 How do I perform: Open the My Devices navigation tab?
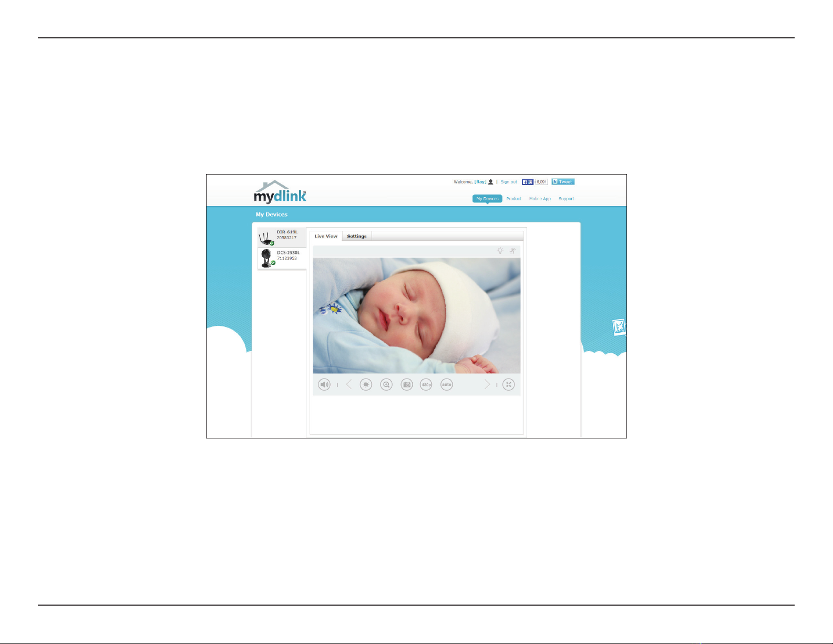point(487,199)
